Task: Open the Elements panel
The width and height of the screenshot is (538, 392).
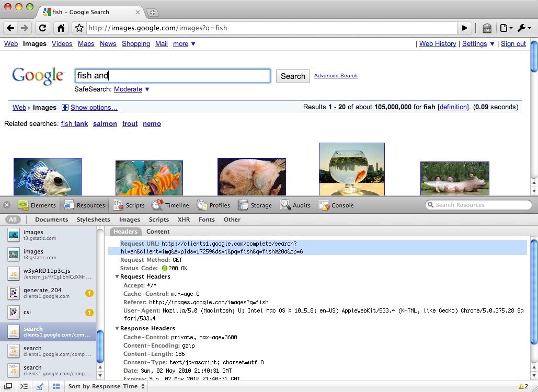Action: coord(37,205)
